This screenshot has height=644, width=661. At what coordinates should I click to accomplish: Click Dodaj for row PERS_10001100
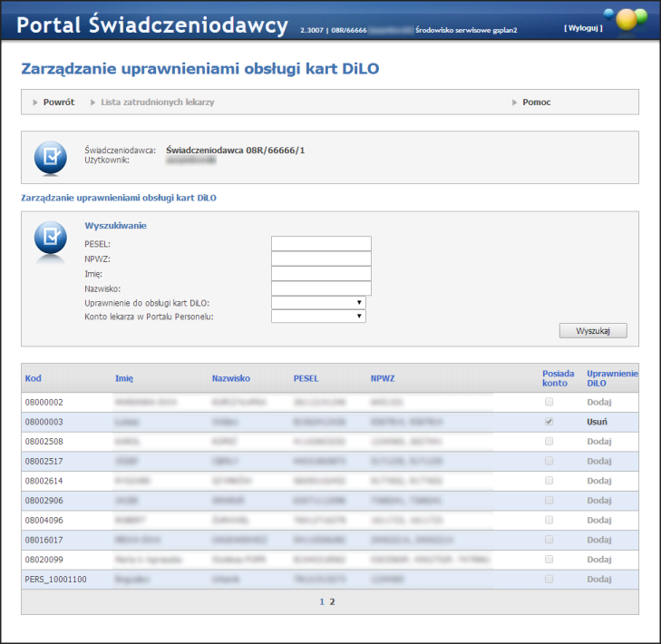(x=599, y=579)
